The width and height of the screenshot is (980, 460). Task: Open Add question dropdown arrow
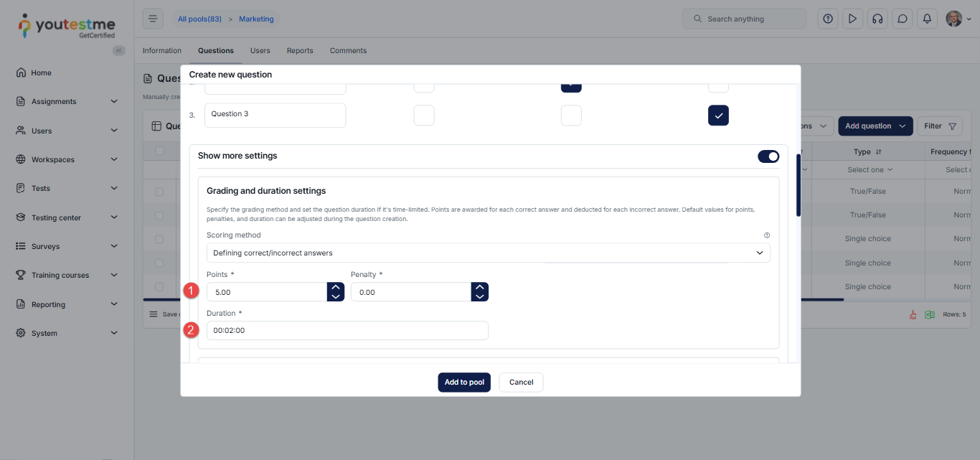point(903,126)
